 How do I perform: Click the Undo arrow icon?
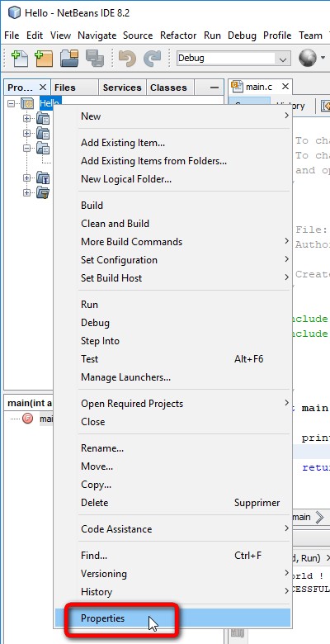(x=127, y=58)
